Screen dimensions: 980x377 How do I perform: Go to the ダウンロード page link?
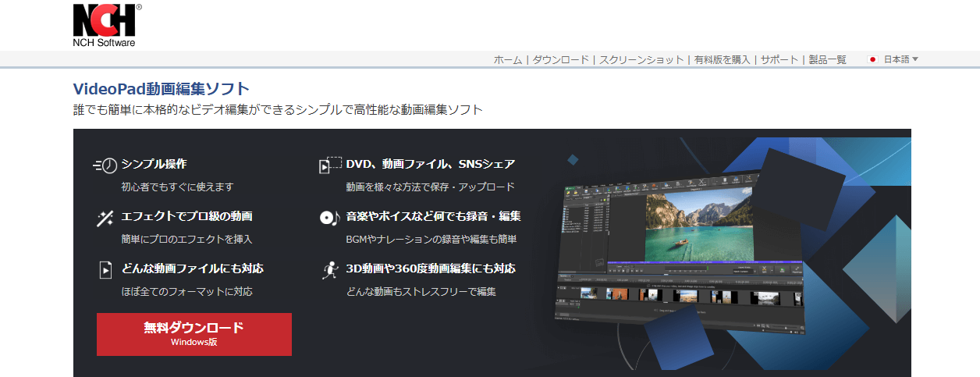(561, 59)
